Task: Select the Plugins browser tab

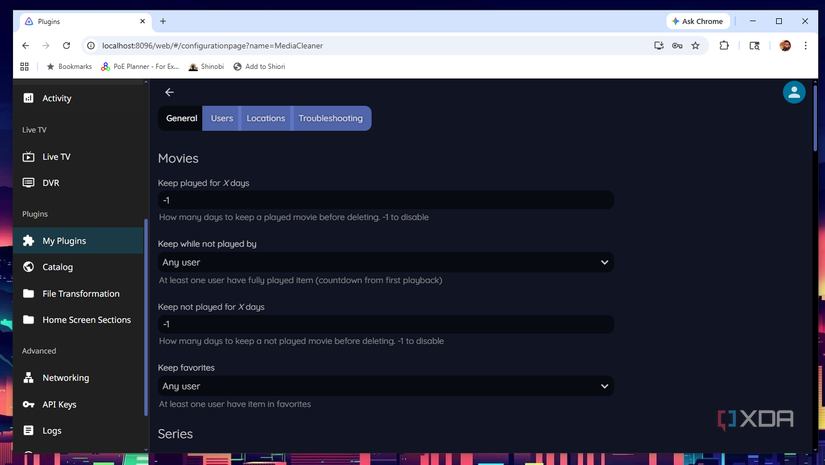Action: [86, 21]
